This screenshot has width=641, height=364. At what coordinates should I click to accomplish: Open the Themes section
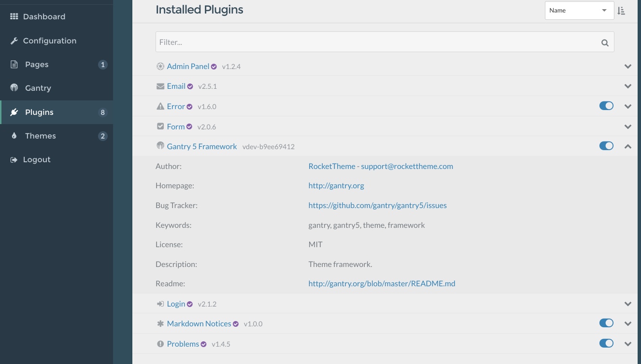coord(40,136)
